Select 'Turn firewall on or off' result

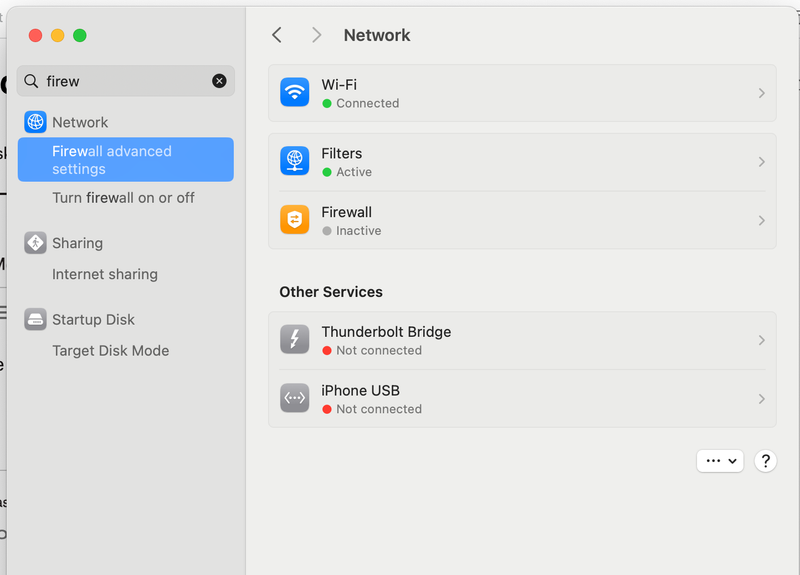tap(123, 198)
